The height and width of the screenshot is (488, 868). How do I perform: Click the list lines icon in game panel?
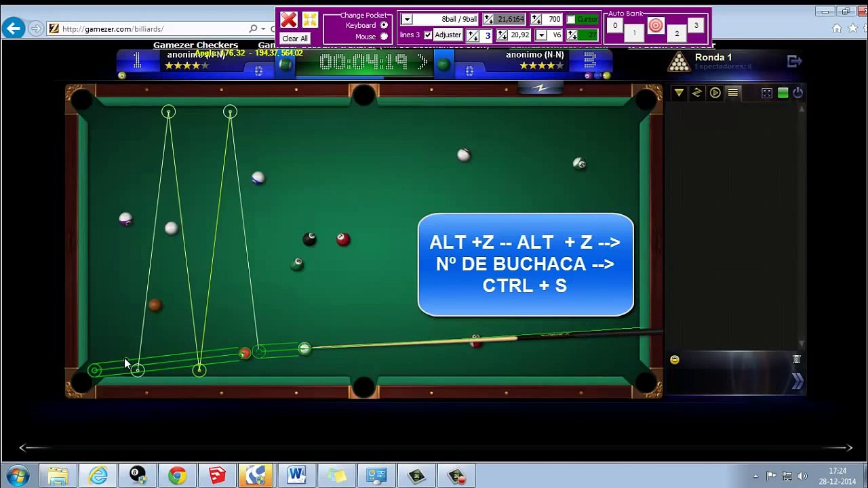pyautogui.click(x=733, y=93)
